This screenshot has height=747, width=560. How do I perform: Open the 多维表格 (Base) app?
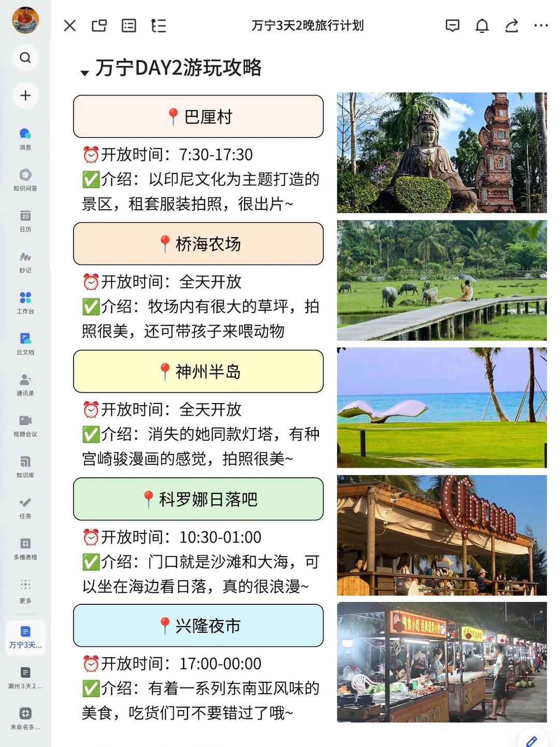25,544
